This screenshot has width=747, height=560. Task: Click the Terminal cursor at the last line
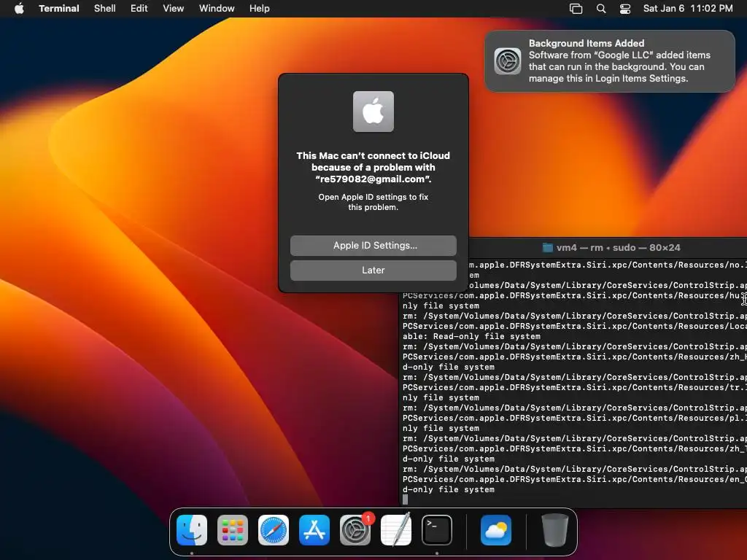tap(406, 499)
